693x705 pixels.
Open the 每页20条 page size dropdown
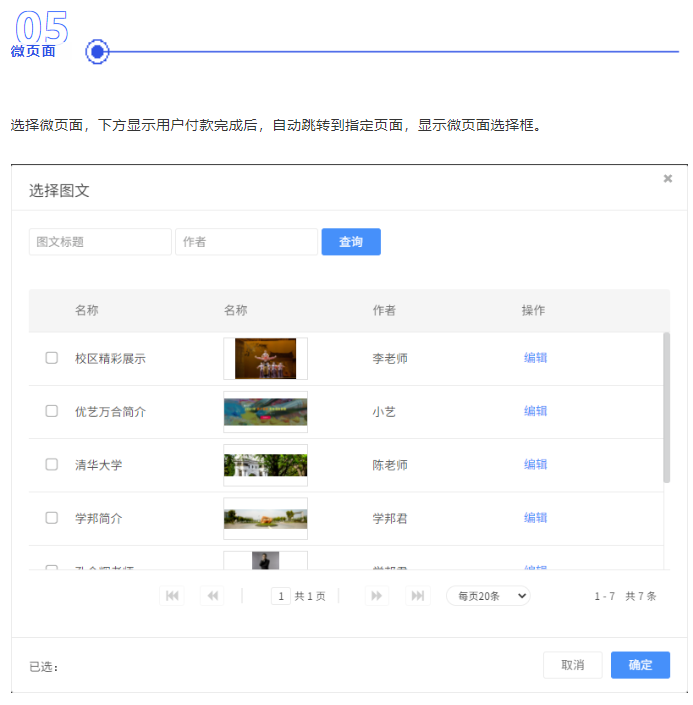click(x=488, y=596)
